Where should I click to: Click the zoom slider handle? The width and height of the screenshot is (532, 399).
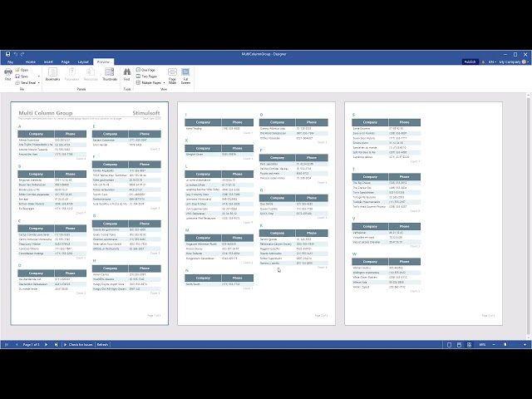[x=505, y=345]
